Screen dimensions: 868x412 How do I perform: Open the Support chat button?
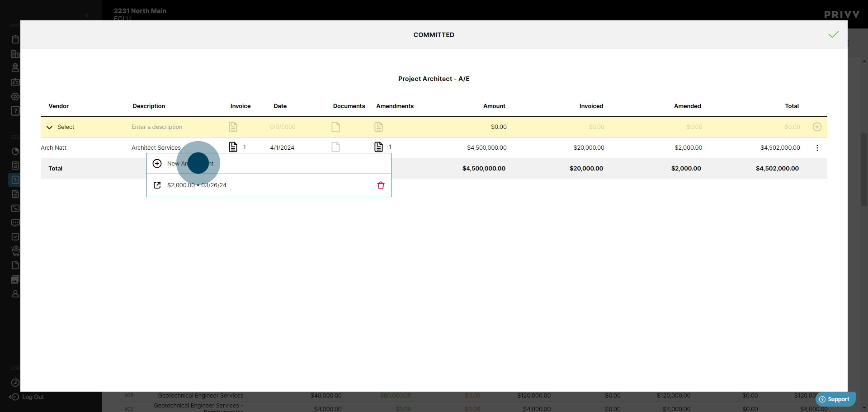(x=835, y=399)
